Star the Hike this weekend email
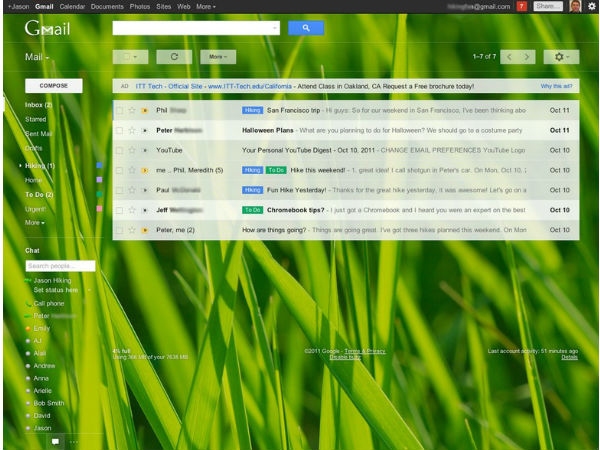Image resolution: width=600 pixels, height=450 pixels. [x=132, y=170]
